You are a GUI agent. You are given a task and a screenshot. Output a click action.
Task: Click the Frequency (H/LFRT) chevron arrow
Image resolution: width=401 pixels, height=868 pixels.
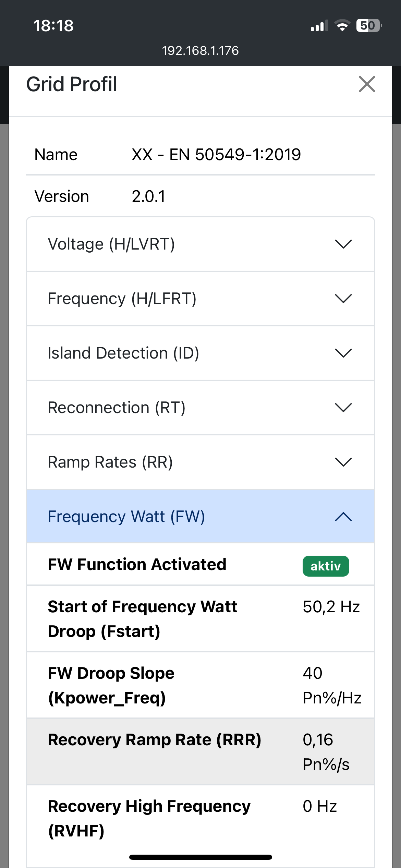pos(343,299)
